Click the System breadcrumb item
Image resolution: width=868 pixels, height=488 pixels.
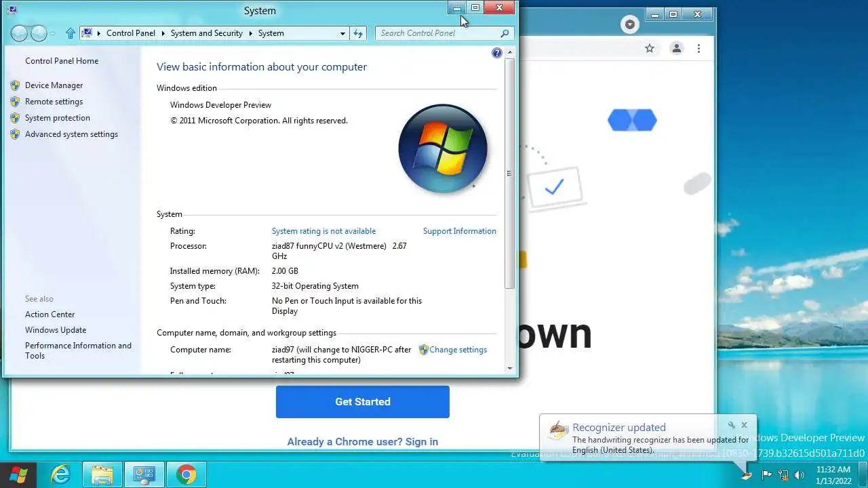(x=271, y=33)
